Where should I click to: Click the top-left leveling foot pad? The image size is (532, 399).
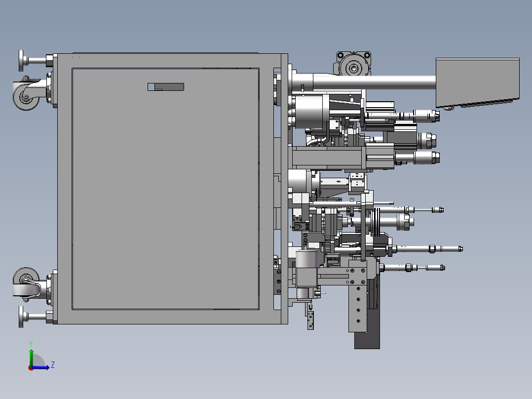tap(21, 61)
